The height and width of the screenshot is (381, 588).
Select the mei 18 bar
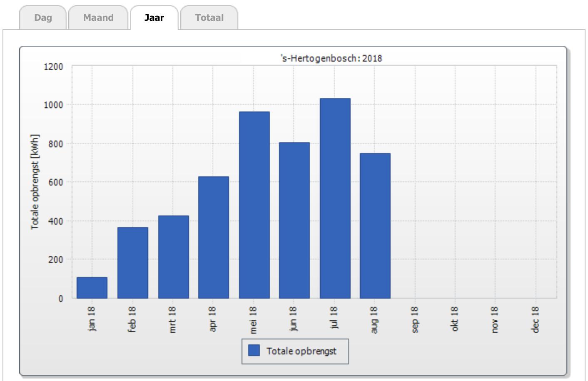(x=254, y=204)
